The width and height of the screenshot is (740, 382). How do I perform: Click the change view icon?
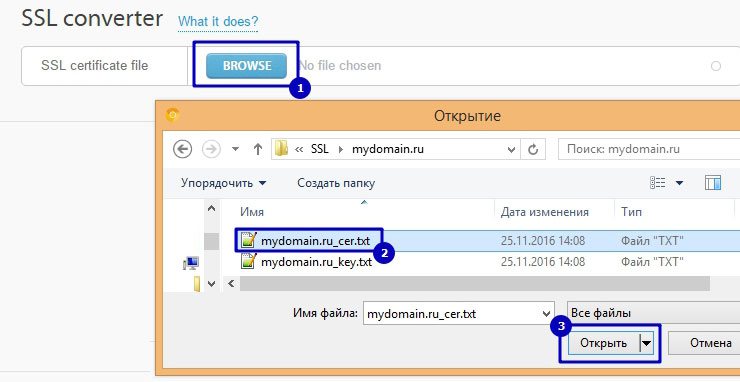tap(657, 183)
